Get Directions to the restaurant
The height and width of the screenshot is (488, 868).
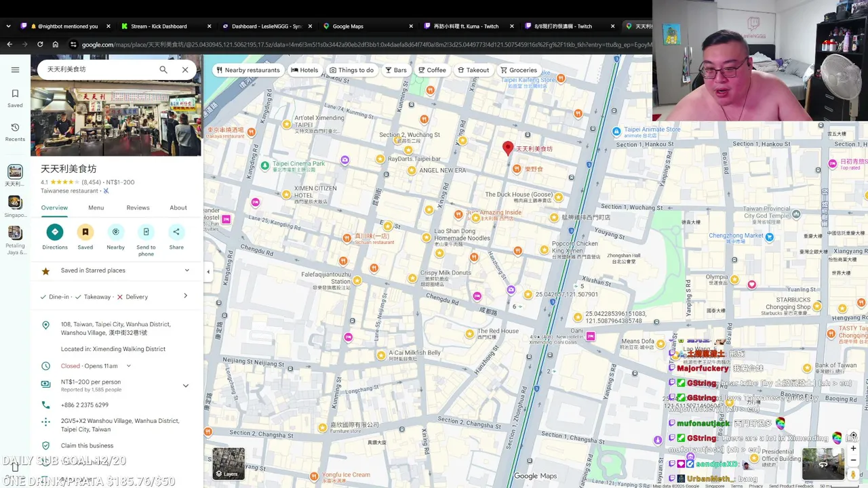click(x=55, y=232)
